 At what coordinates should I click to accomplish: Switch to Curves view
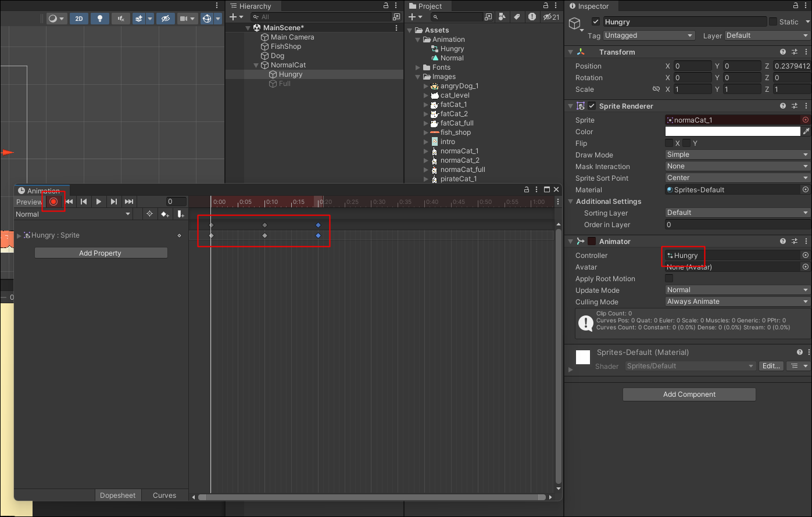pos(164,496)
